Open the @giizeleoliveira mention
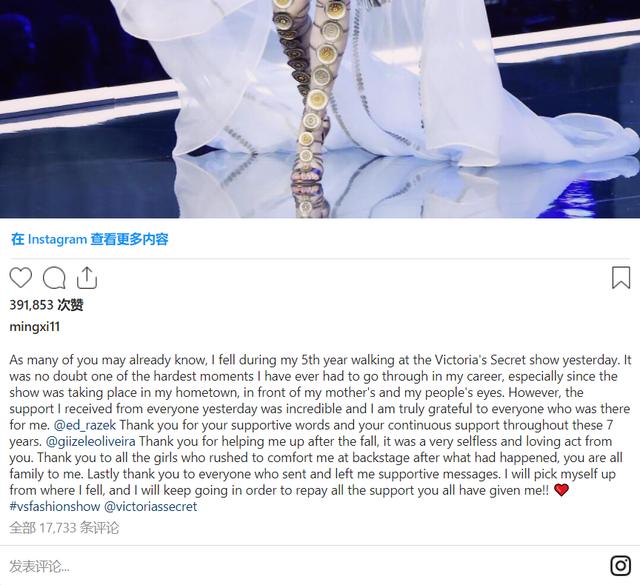The width and height of the screenshot is (640, 585). coord(91,441)
